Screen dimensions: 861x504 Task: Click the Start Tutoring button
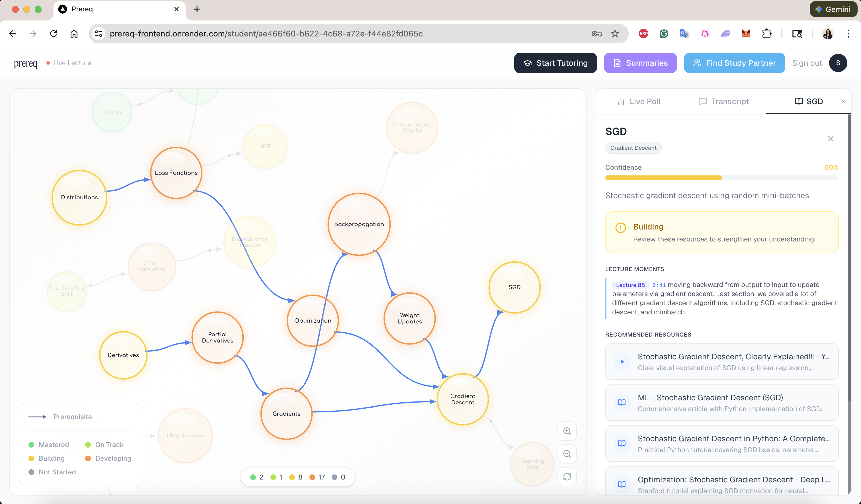pos(555,63)
